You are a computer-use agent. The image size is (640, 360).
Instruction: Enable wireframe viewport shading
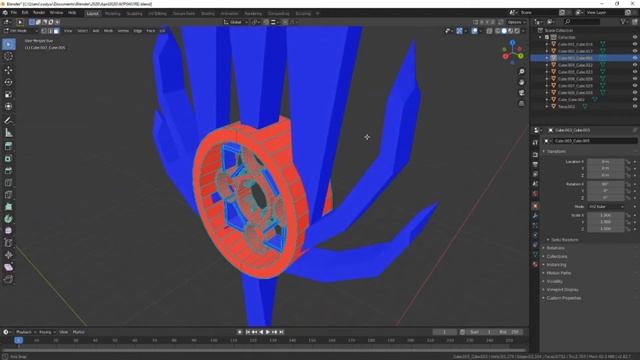[x=498, y=31]
